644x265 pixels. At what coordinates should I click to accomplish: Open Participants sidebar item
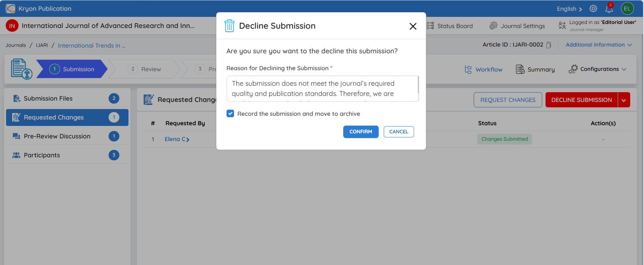[67, 155]
